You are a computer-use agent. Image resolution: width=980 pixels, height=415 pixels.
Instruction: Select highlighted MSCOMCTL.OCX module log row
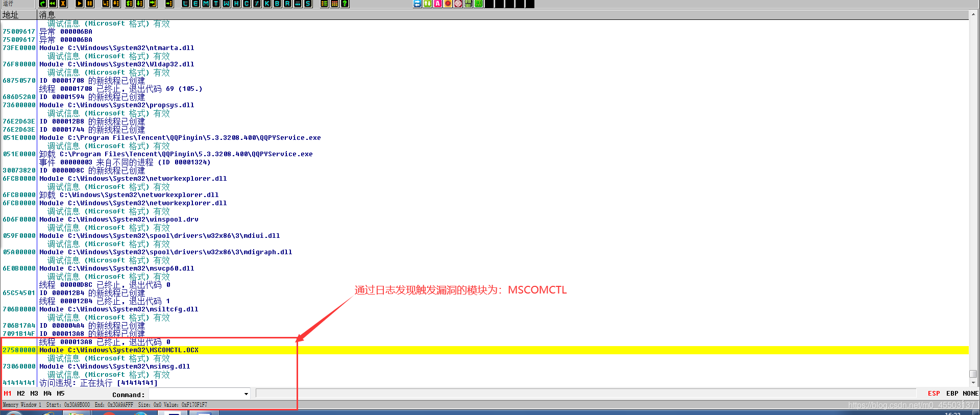click(484, 350)
